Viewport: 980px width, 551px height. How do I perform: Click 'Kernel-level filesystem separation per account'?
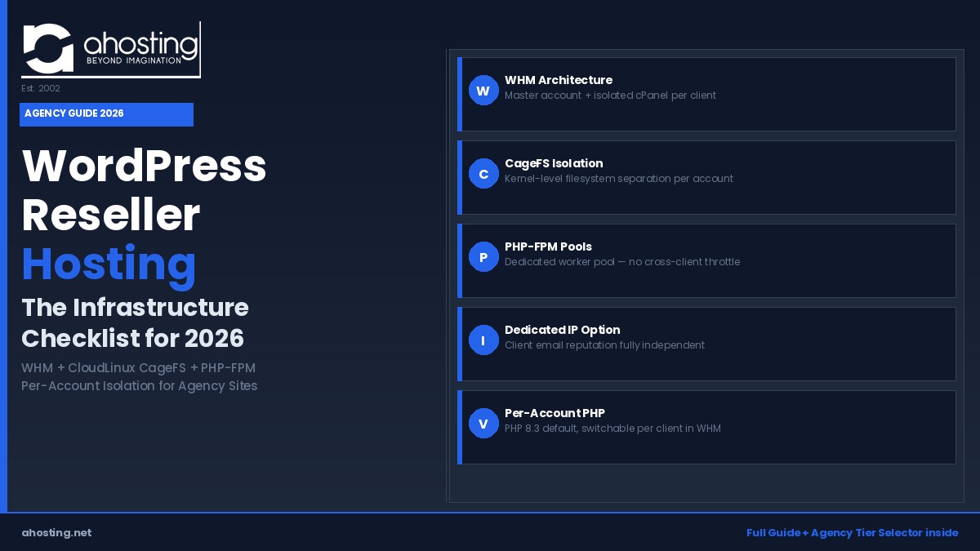(619, 179)
